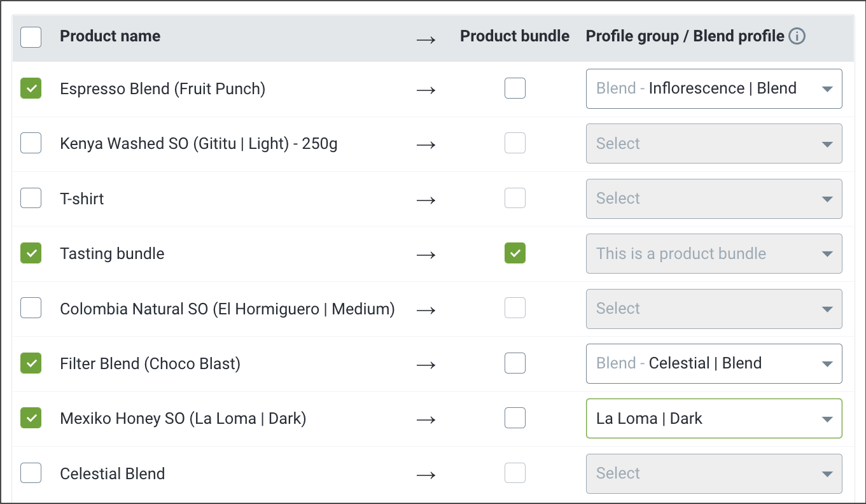Screen dimensions: 866x504
Task: Click the arrow icon in Filter Blend row
Action: point(426,365)
